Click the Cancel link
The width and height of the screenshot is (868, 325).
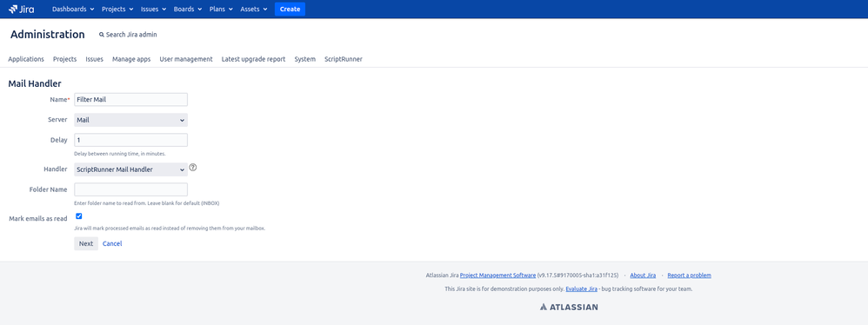click(112, 243)
